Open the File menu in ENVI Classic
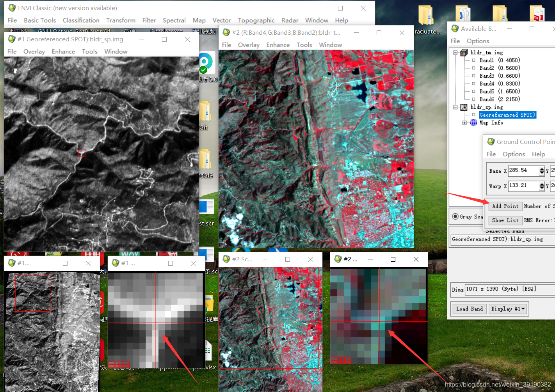Image resolution: width=555 pixels, height=392 pixels. coord(12,20)
